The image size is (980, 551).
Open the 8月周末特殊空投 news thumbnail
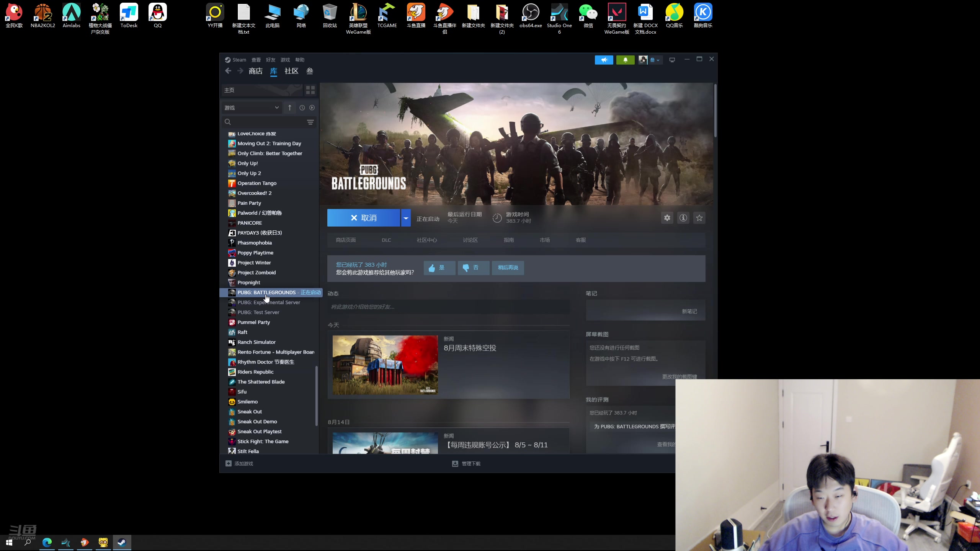[385, 365]
